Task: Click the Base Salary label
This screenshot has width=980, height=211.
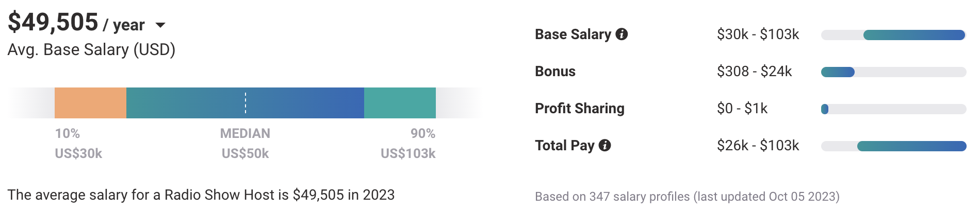Action: pyautogui.click(x=573, y=34)
